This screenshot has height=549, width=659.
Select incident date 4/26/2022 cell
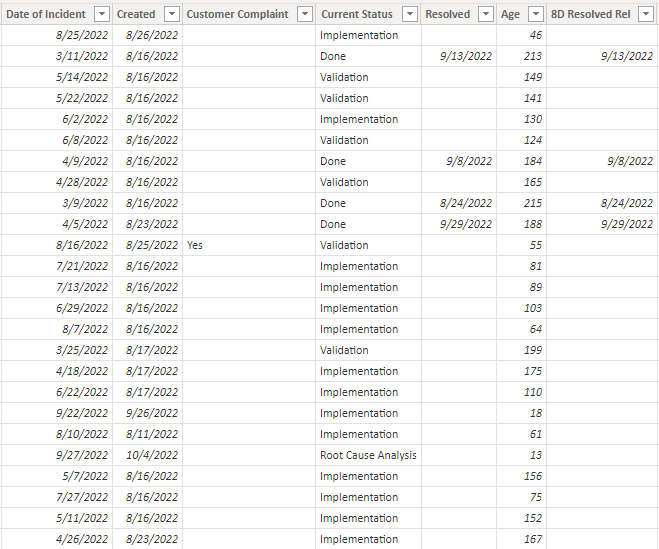click(57, 539)
